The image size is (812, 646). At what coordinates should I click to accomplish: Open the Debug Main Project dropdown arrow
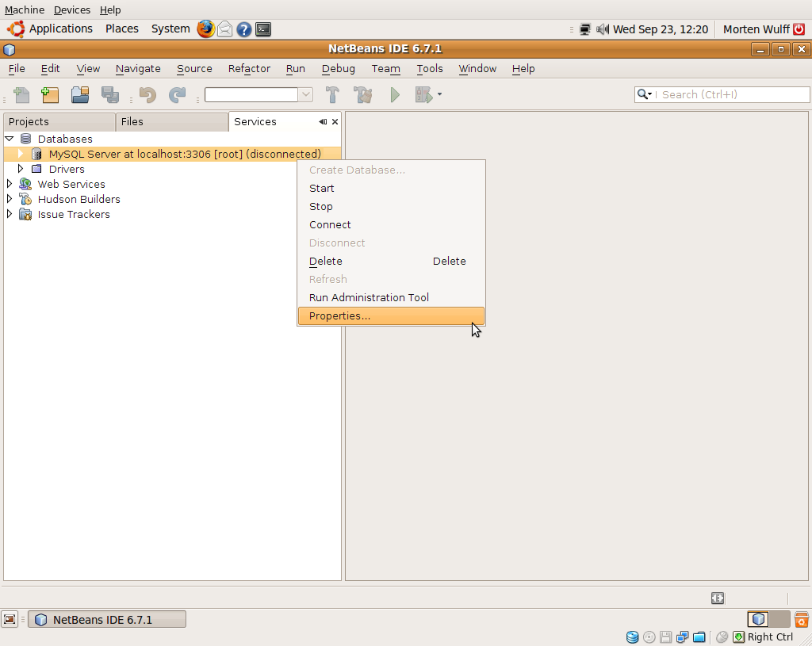pyautogui.click(x=439, y=94)
